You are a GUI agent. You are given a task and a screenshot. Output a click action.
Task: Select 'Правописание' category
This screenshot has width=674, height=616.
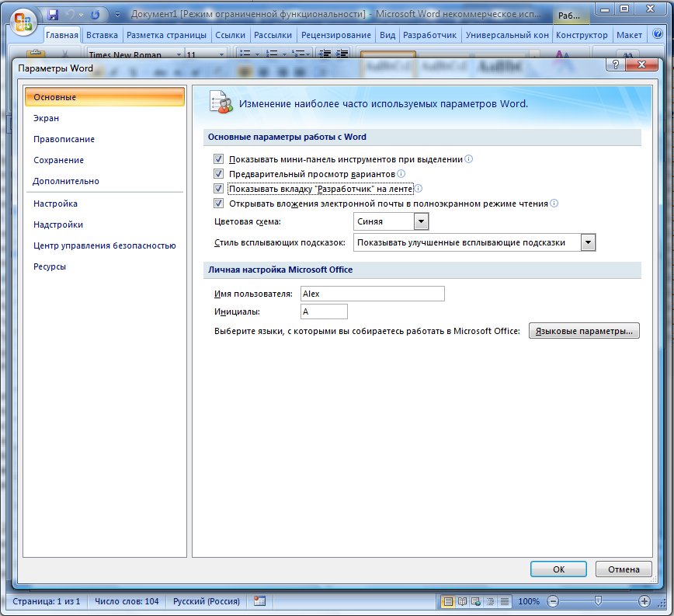(x=105, y=139)
